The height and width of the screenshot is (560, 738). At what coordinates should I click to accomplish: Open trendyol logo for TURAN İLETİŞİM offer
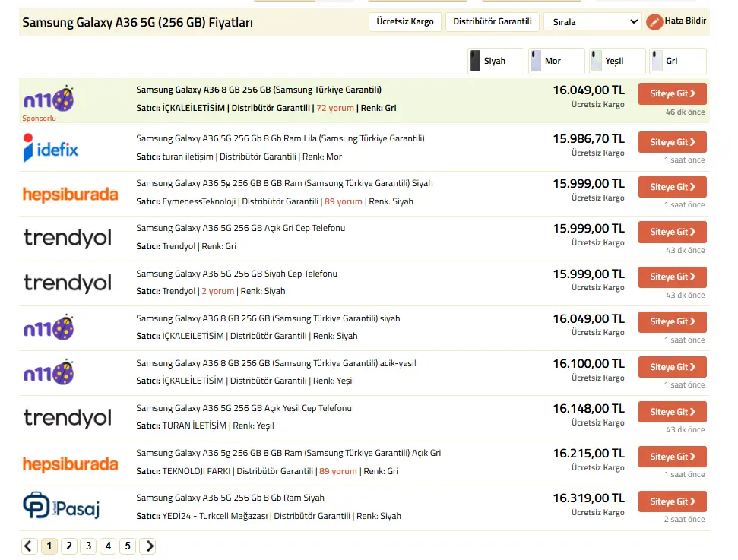pos(68,418)
